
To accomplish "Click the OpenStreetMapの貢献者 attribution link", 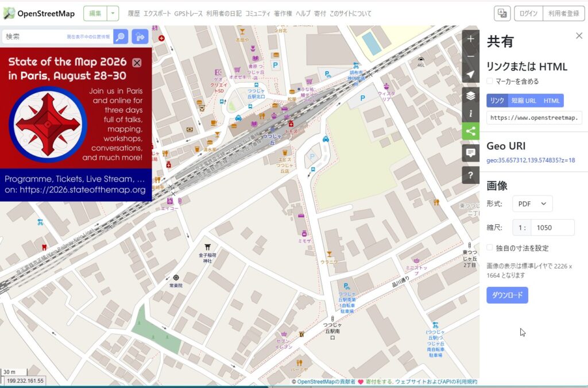I will (326, 382).
